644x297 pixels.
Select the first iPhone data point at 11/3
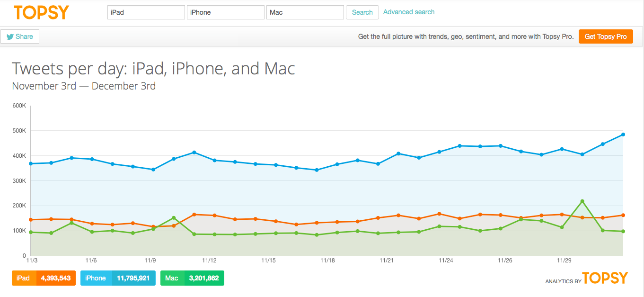[31, 163]
